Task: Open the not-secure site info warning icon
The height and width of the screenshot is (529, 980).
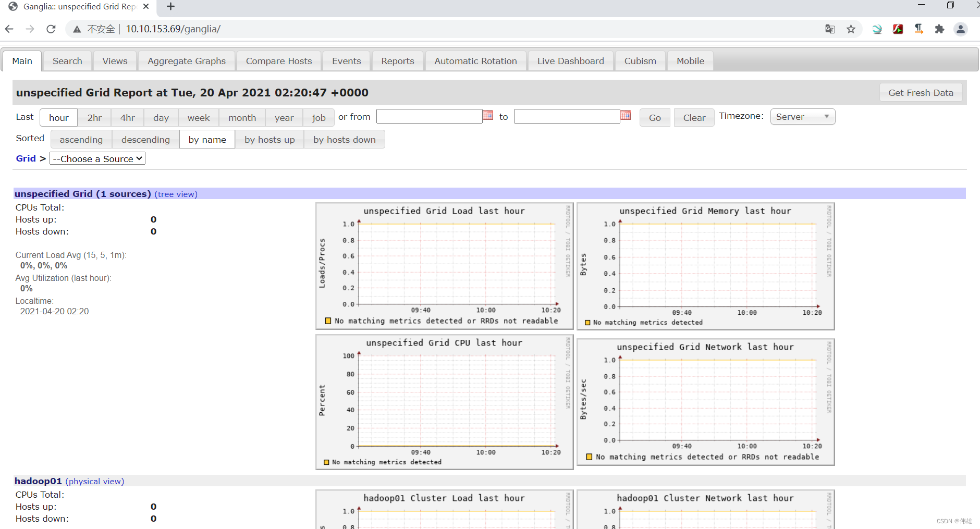Action: [77, 29]
